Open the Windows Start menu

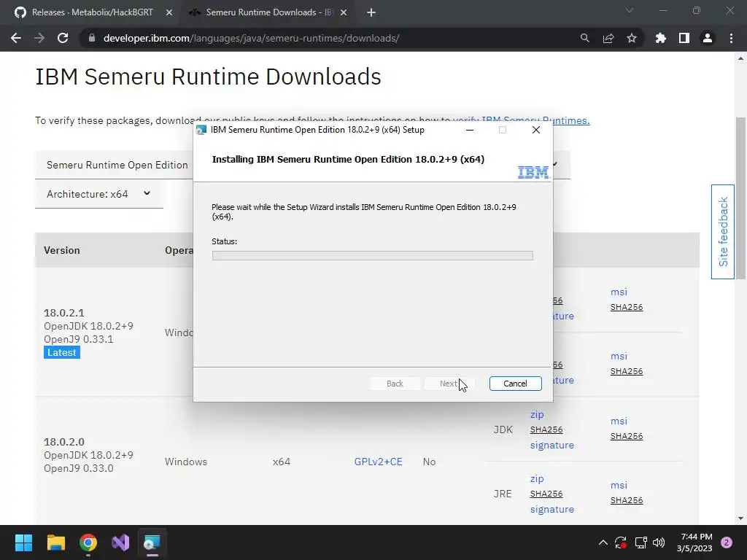tap(23, 542)
